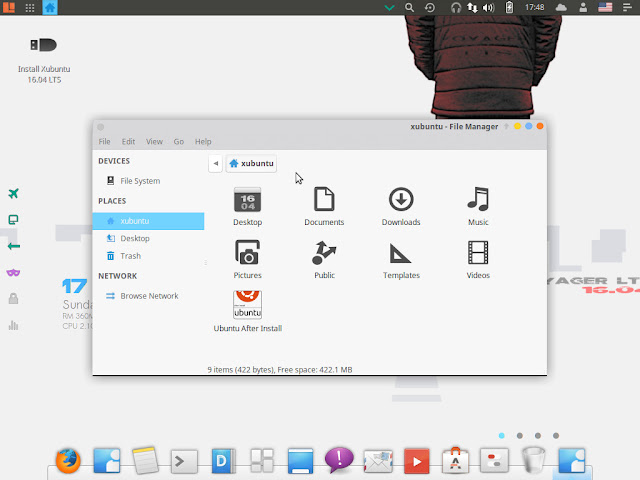
Task: Click the headphones icon in top panel
Action: coord(456,7)
